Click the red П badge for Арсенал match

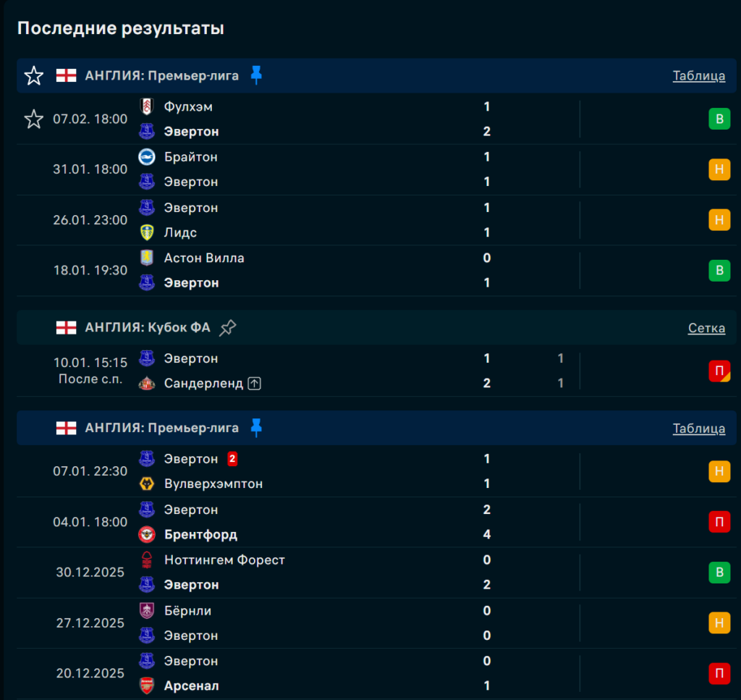719,673
